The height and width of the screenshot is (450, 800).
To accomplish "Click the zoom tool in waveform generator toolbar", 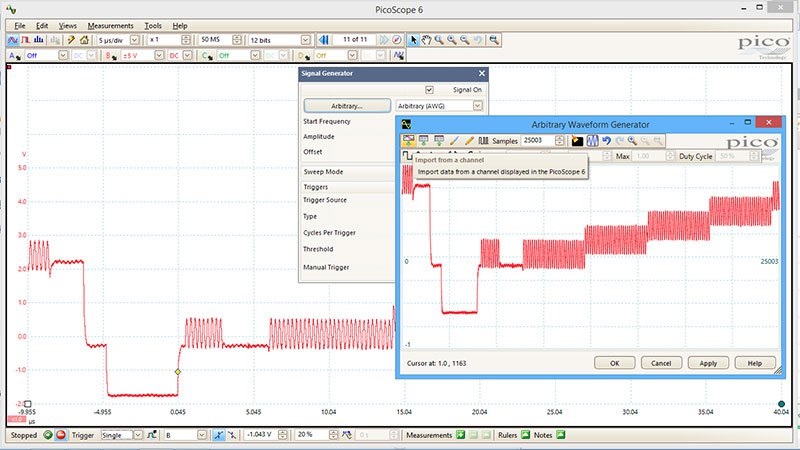I will pyautogui.click(x=633, y=141).
